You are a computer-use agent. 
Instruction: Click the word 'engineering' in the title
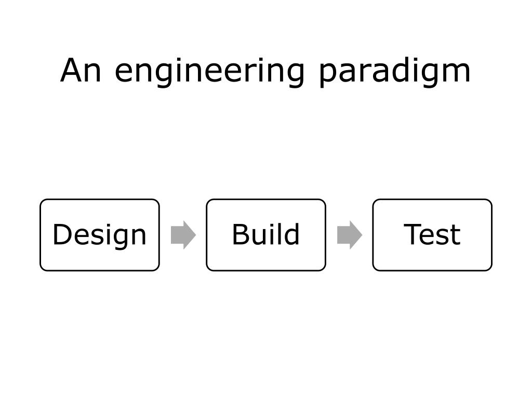point(209,72)
